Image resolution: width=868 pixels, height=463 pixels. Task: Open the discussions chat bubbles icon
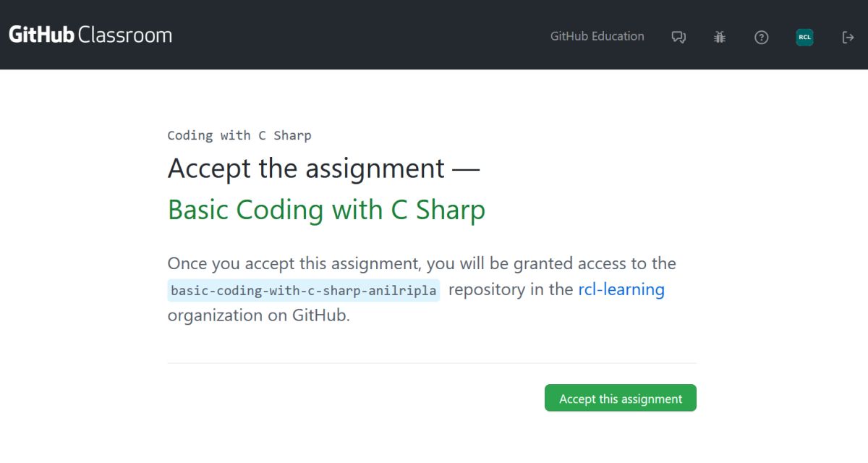[x=678, y=37]
